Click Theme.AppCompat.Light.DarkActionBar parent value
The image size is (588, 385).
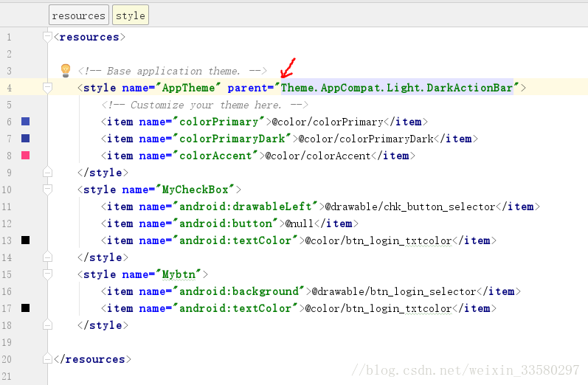click(397, 88)
